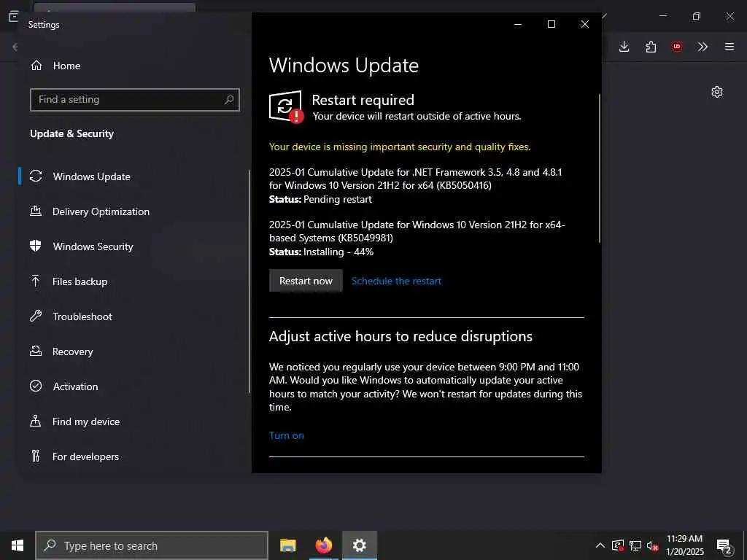This screenshot has height=560, width=747.
Task: Click the 'Status: Installing - 44%' text
Action: point(321,252)
